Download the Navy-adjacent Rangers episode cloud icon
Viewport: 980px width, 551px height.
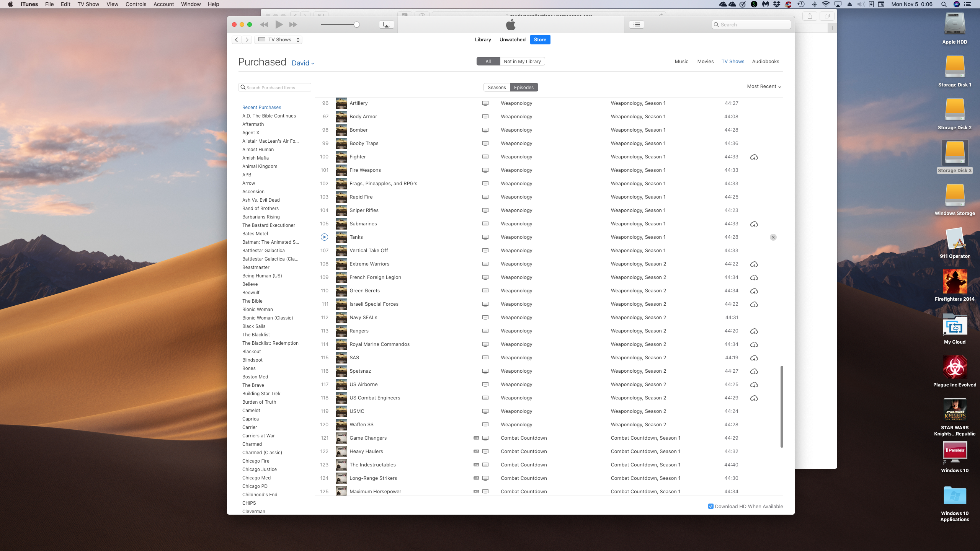pos(754,331)
